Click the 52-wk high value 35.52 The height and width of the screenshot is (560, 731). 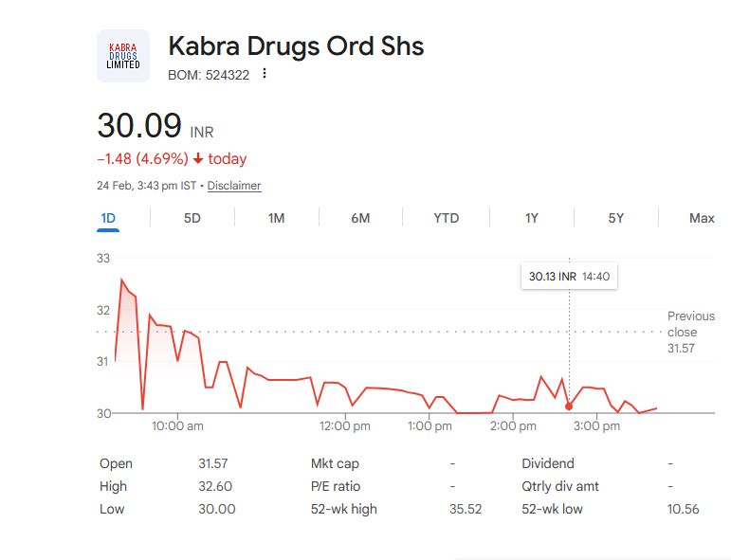click(466, 509)
